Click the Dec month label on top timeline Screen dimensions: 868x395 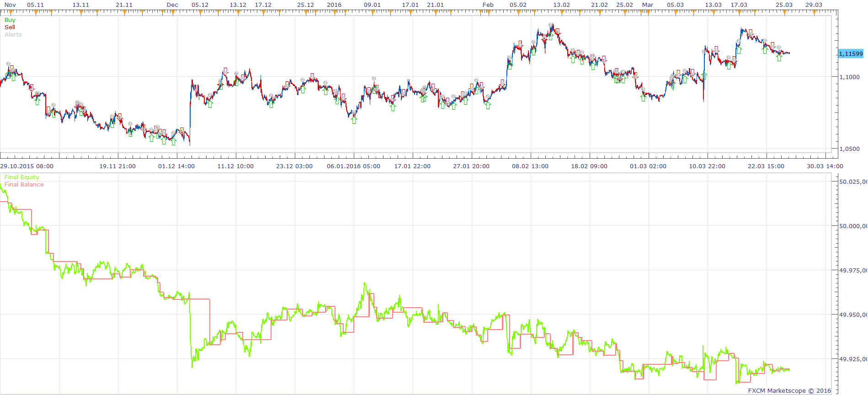[172, 5]
